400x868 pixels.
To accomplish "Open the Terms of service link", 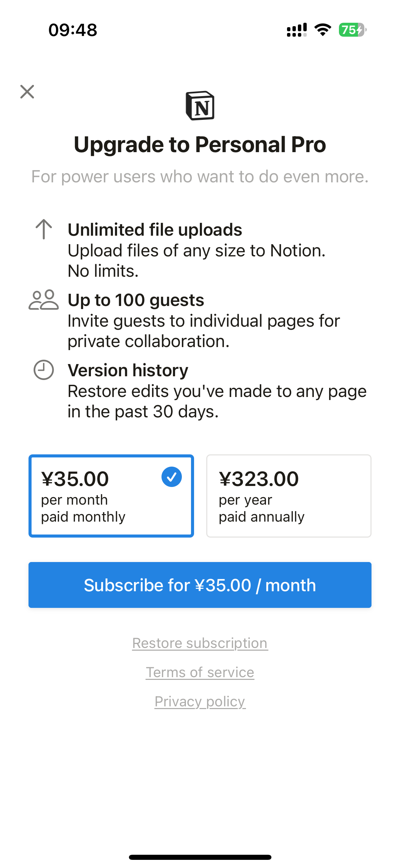I will (x=200, y=672).
